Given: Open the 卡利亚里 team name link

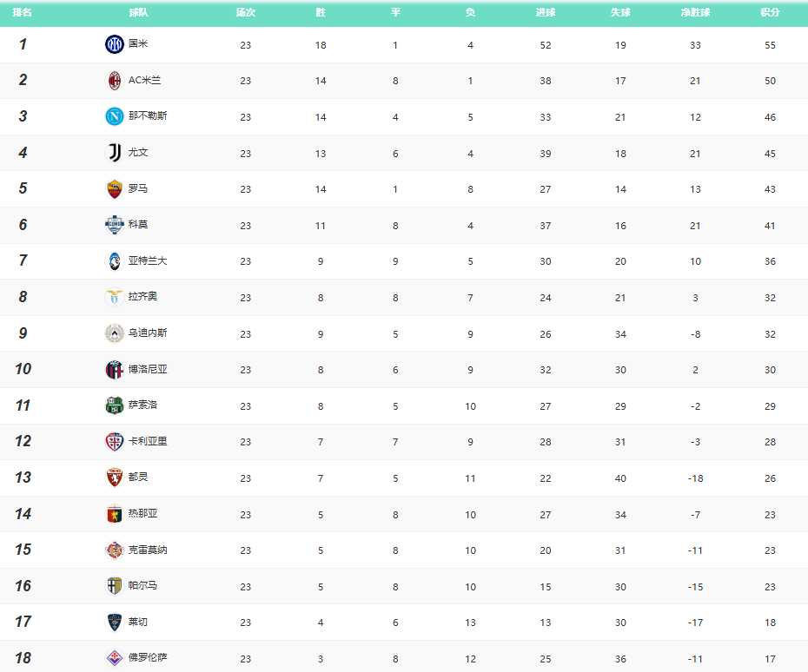Looking at the screenshot, I should point(148,441).
